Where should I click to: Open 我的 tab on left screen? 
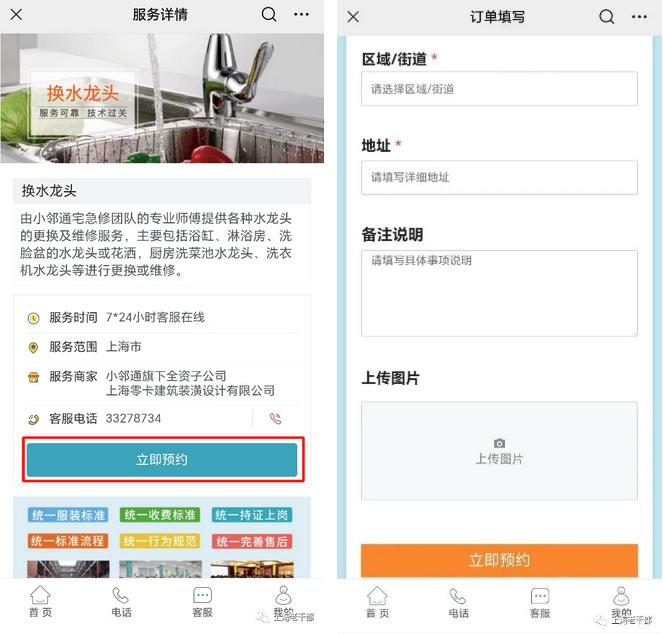(x=283, y=601)
